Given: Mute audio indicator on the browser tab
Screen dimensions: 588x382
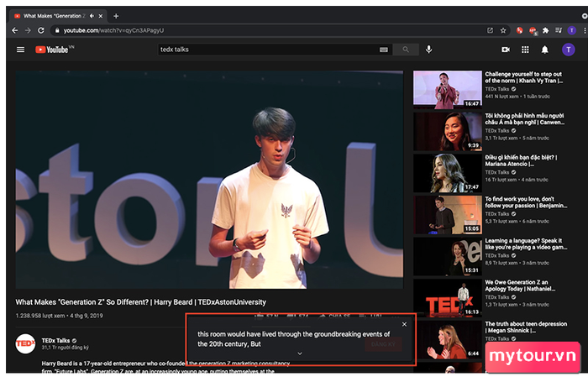Looking at the screenshot, I should 92,16.
